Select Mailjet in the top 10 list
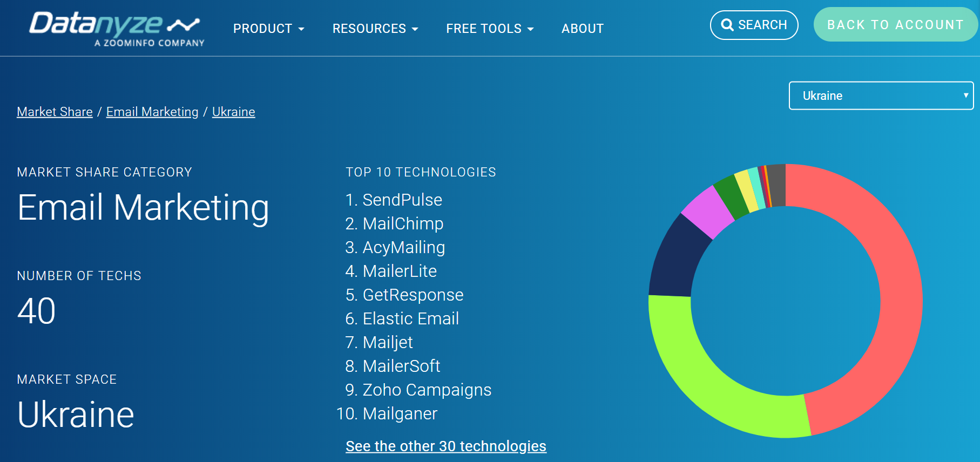The image size is (980, 462). click(388, 342)
